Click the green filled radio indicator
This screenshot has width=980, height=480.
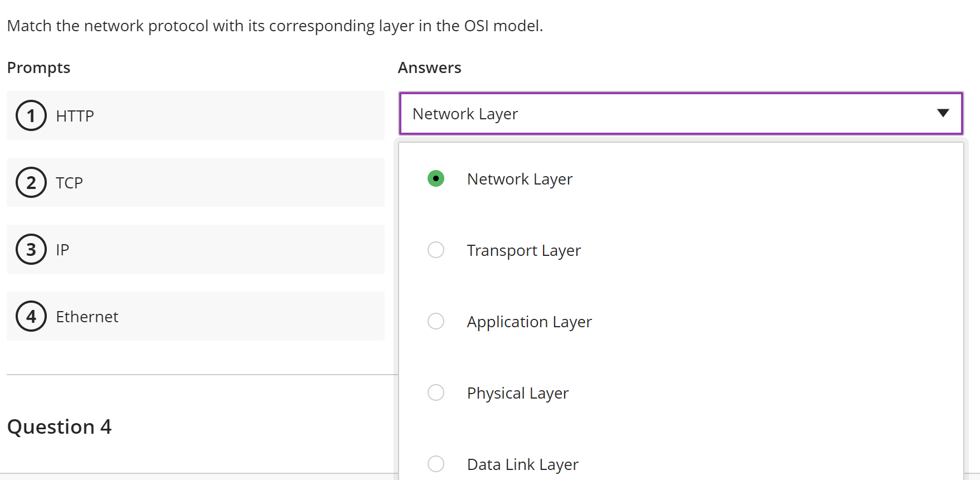436,178
